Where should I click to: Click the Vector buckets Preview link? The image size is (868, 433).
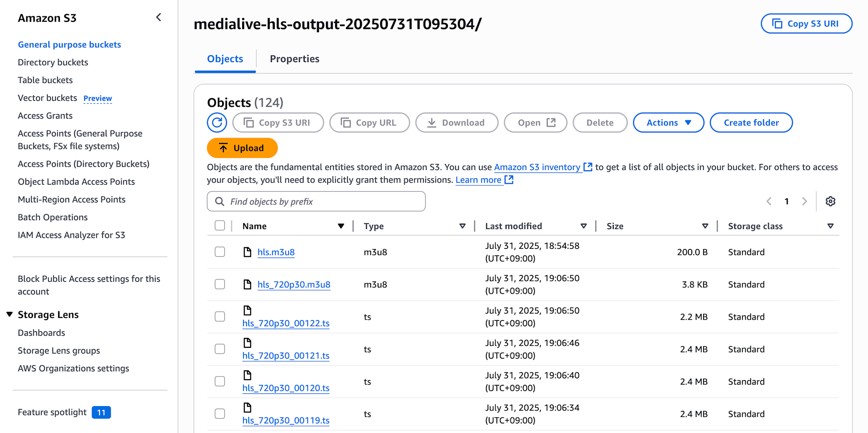pos(98,98)
